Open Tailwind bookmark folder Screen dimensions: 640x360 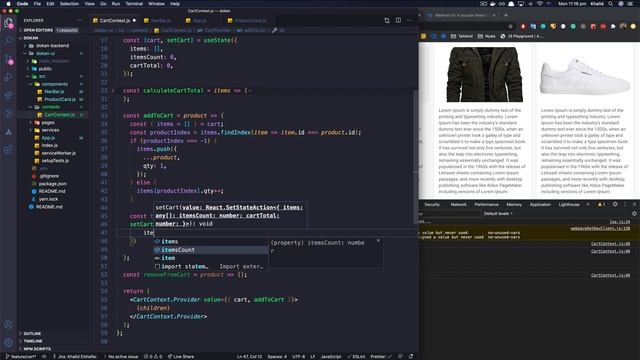tap(462, 36)
